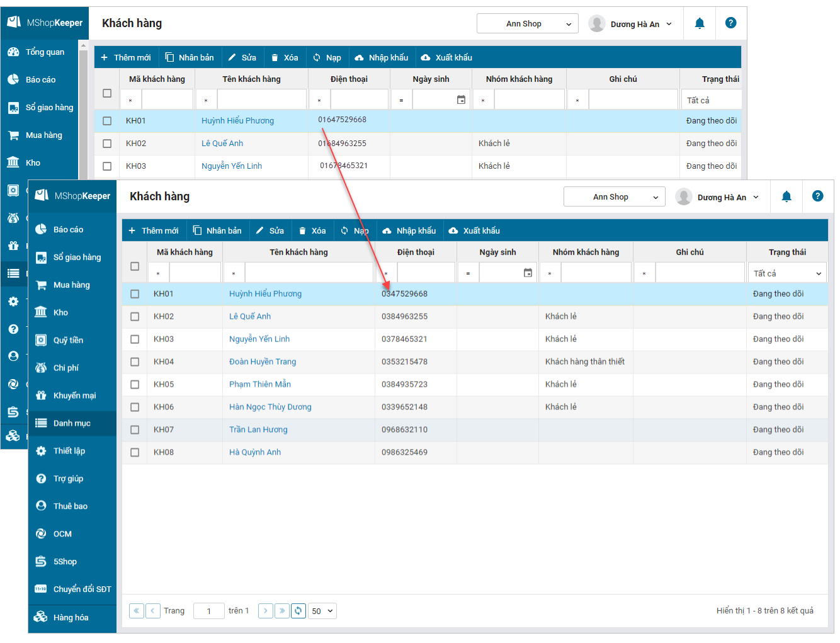Click Xuất khẩu in the front window toolbar
The height and width of the screenshot is (643, 840).
click(474, 230)
